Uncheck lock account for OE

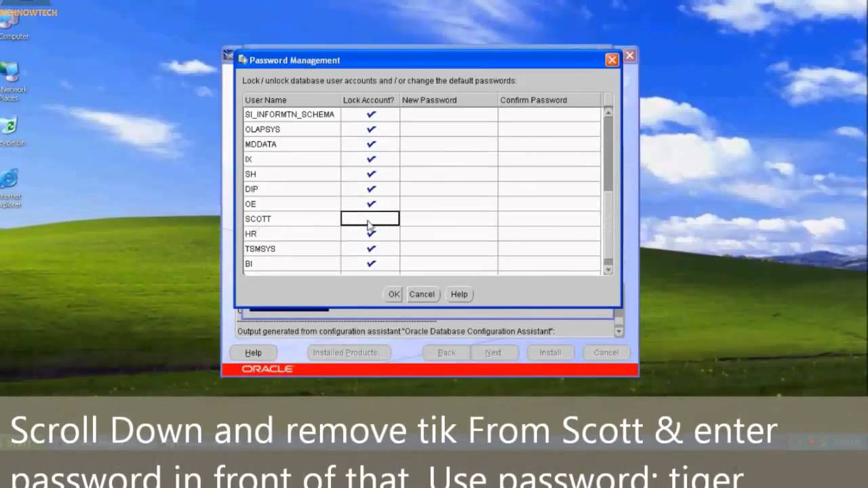coord(370,204)
